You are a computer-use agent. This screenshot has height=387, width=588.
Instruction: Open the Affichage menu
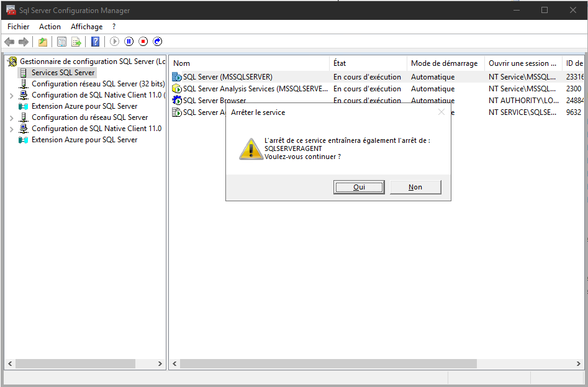tap(87, 27)
